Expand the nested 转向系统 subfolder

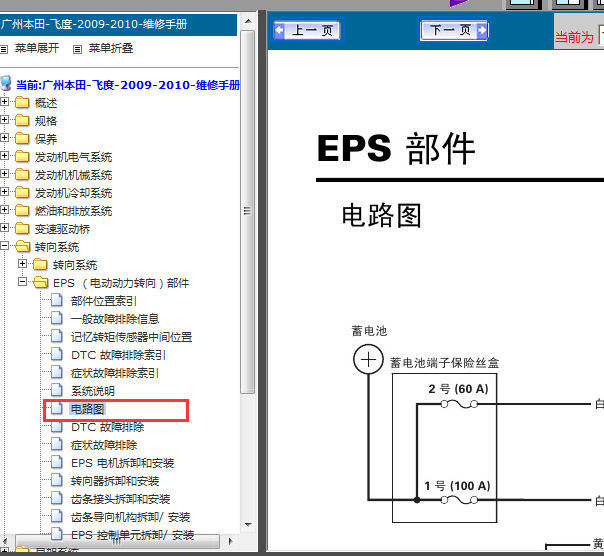coord(22,264)
